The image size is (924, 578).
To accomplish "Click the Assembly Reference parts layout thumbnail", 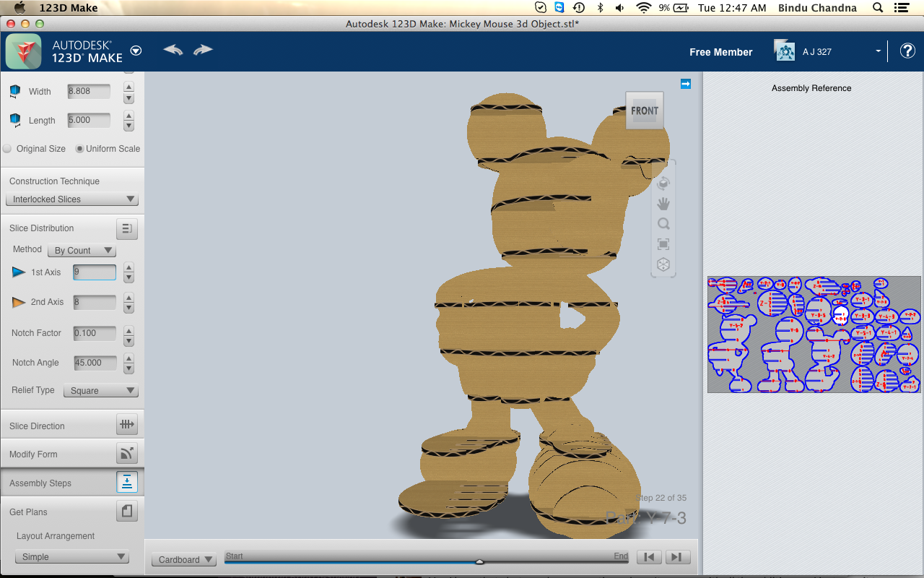I will [814, 334].
